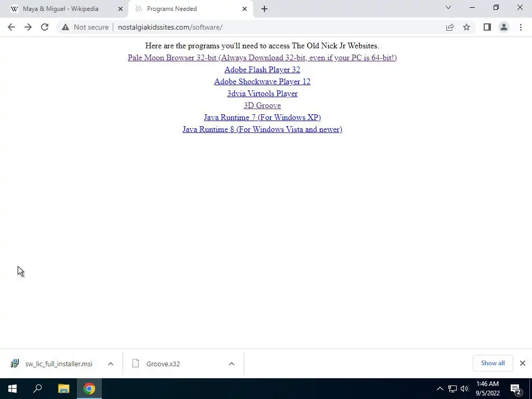Click Chrome icon in taskbar

coord(89,389)
